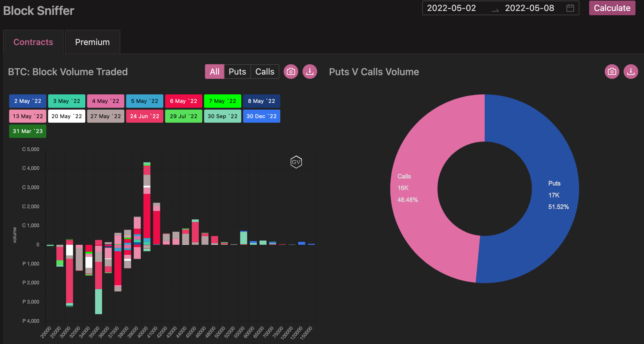
Task: Hide the 13 May `22 expiry series
Action: point(28,116)
